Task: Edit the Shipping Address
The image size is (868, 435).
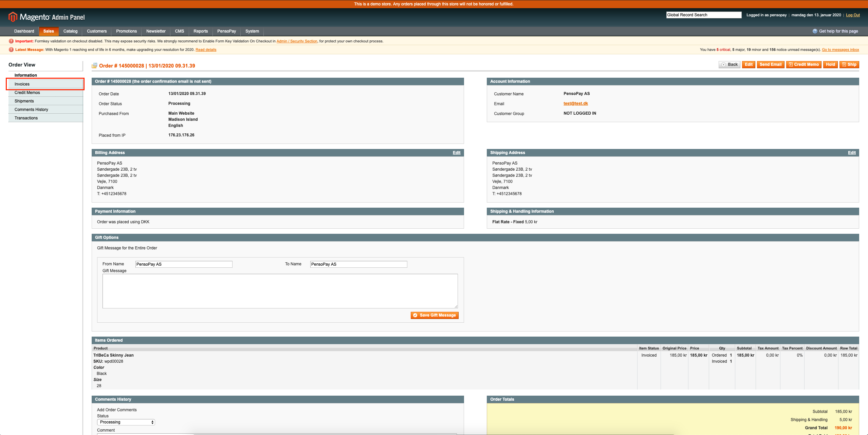Action: 852,153
